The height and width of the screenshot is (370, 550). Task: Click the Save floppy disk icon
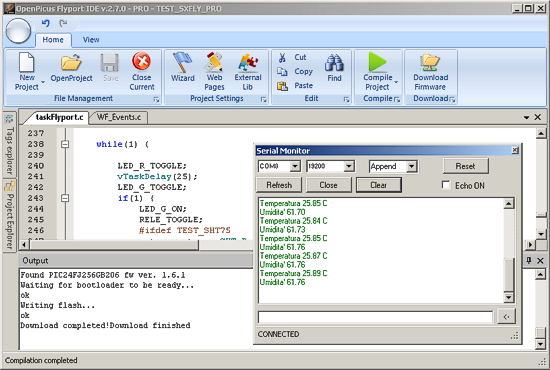point(110,63)
